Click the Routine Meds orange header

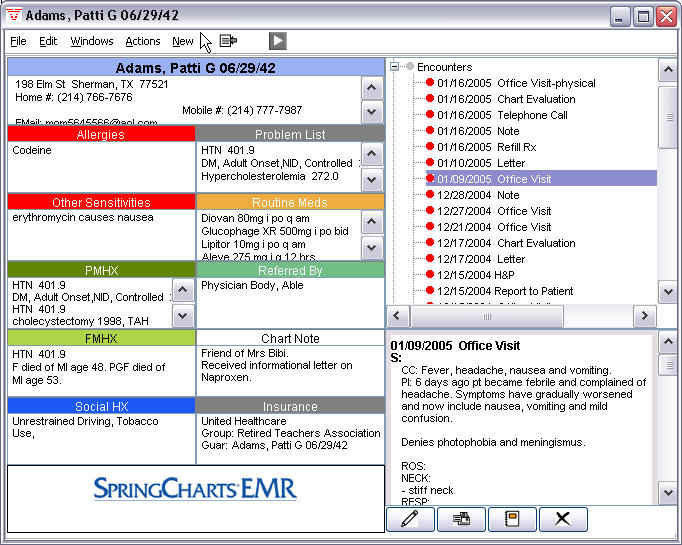[290, 202]
